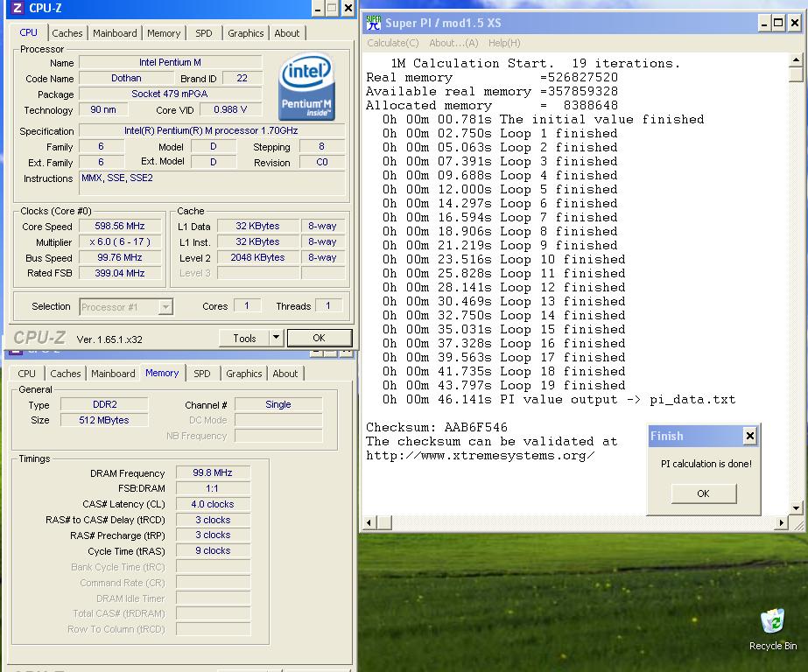The image size is (808, 672).
Task: Select Graphics tab in lower CPU-Z window
Action: [243, 374]
